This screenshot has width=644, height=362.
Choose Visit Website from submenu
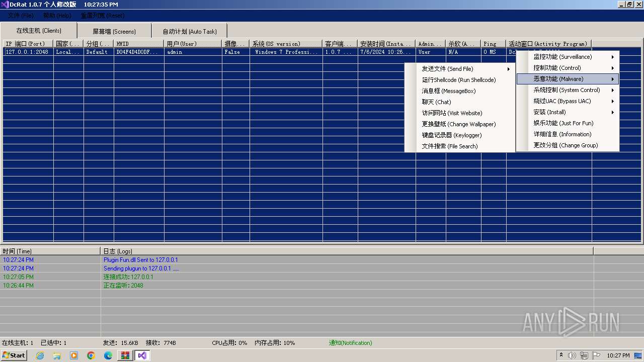point(460,113)
